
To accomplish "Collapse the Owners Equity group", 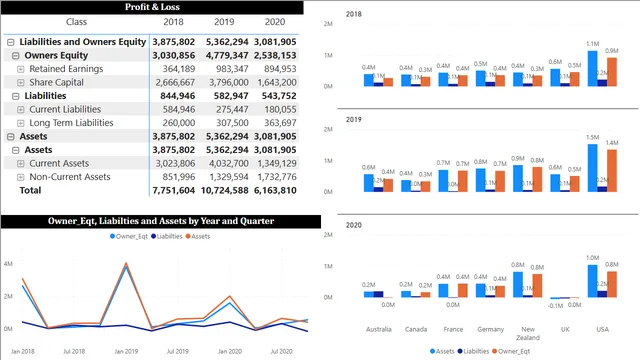I will pyautogui.click(x=16, y=56).
